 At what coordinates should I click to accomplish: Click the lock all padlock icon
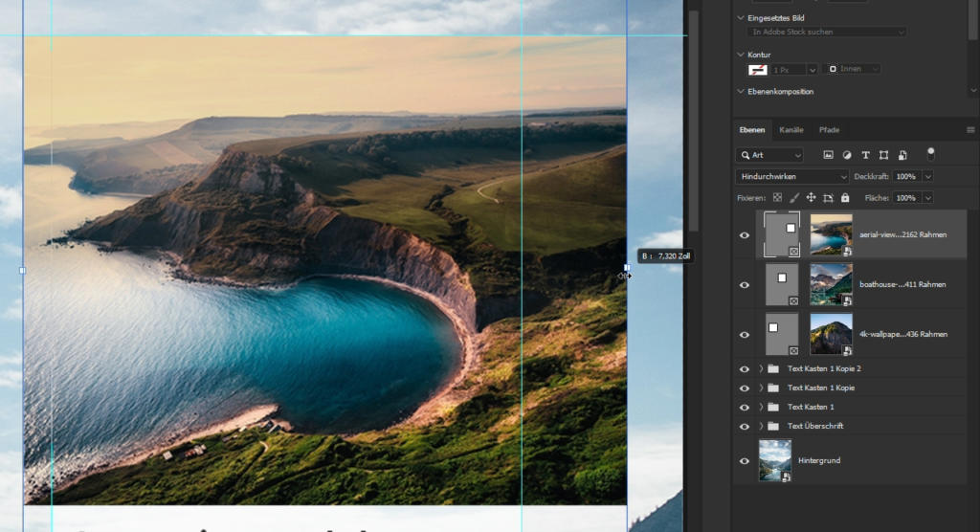[x=845, y=197]
